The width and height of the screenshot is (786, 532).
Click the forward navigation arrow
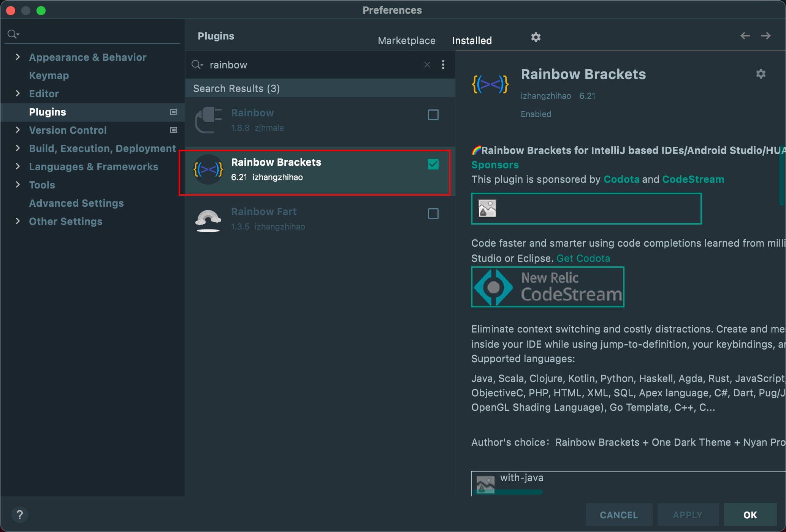click(765, 36)
